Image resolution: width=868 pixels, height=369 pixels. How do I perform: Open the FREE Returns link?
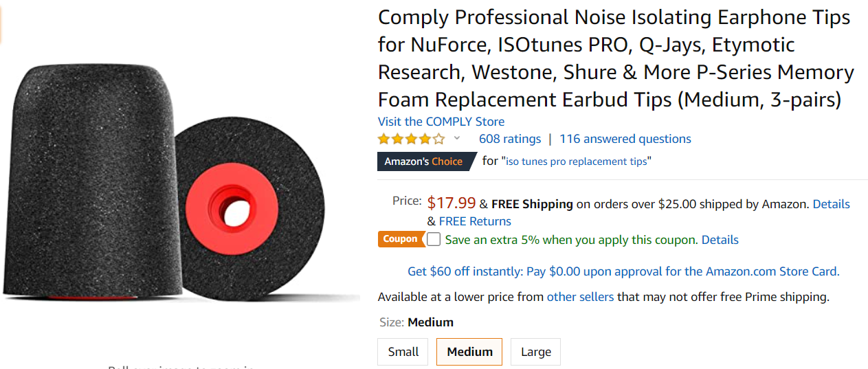[475, 221]
